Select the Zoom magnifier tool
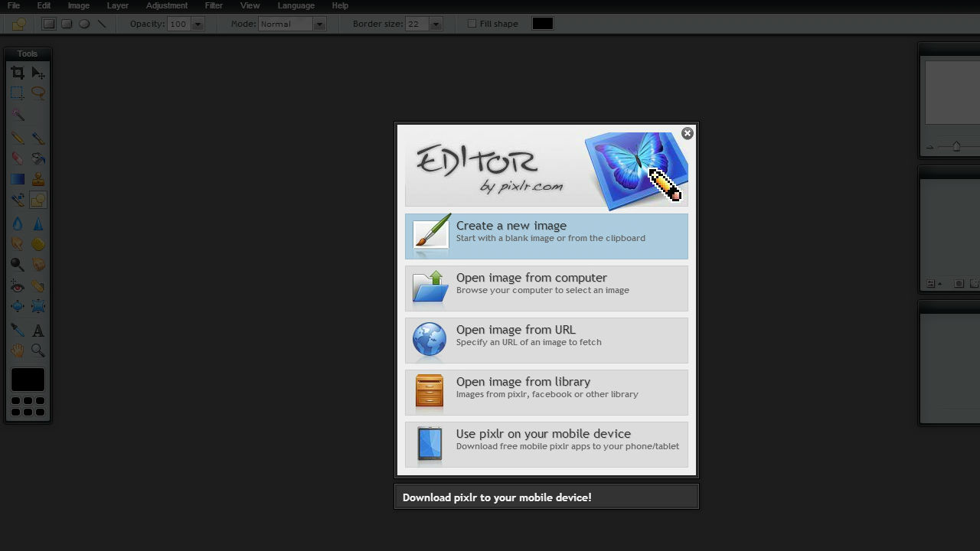This screenshot has width=980, height=551. point(38,350)
